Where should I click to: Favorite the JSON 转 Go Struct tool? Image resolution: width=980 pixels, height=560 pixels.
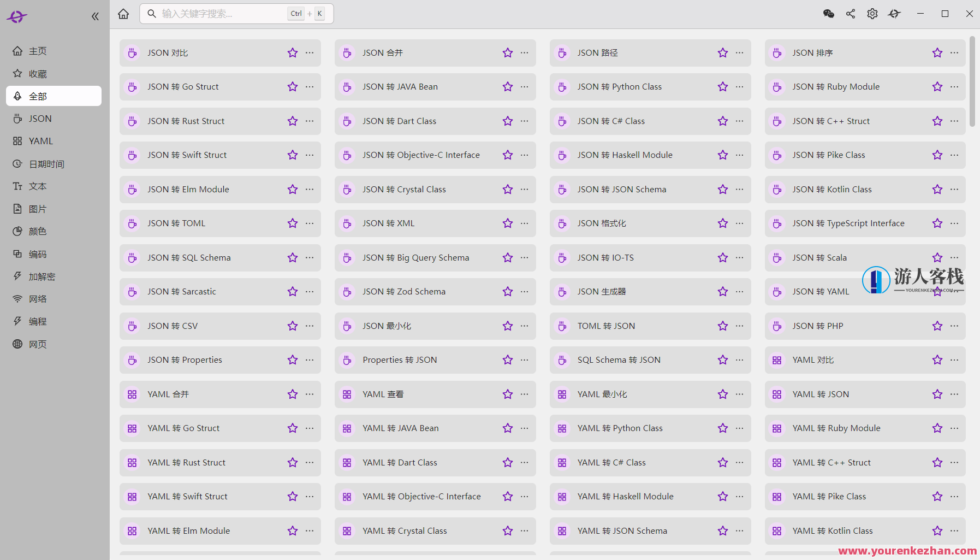[293, 87]
